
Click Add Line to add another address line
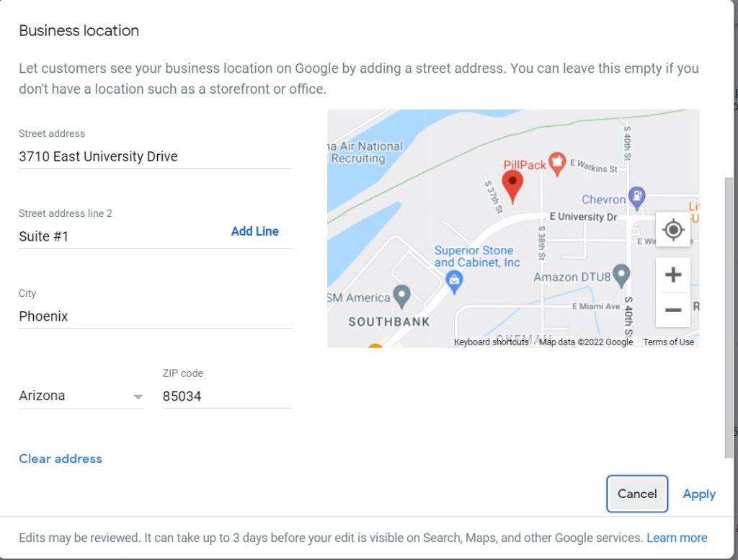click(x=254, y=231)
